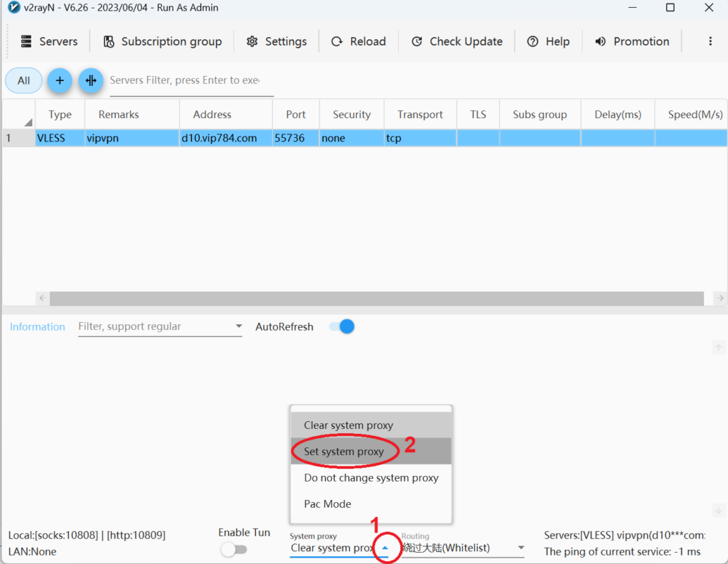Click the Servers Filter input field
This screenshot has height=564, width=728.
pyautogui.click(x=191, y=80)
